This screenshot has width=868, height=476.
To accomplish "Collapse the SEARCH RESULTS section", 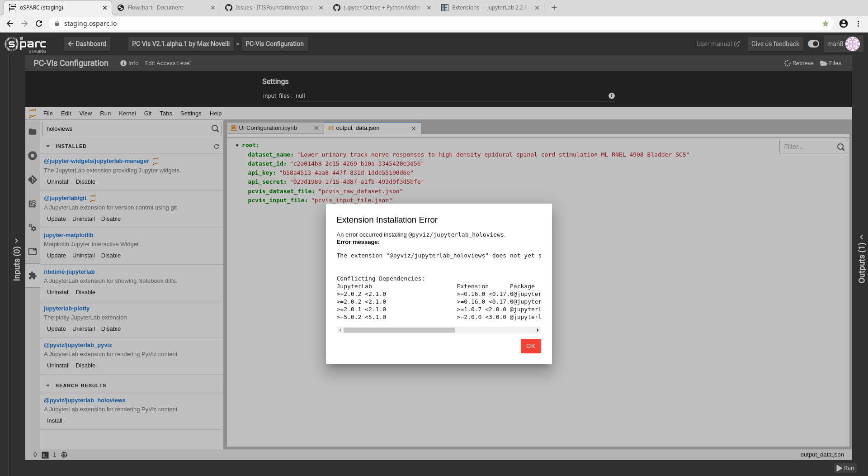I will (x=48, y=385).
